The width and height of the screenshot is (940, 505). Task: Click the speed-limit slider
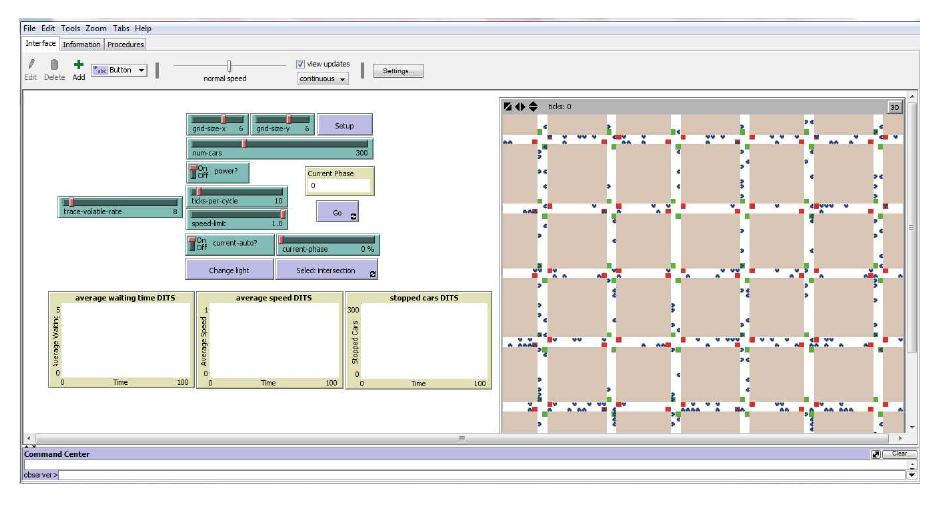pyautogui.click(x=237, y=219)
